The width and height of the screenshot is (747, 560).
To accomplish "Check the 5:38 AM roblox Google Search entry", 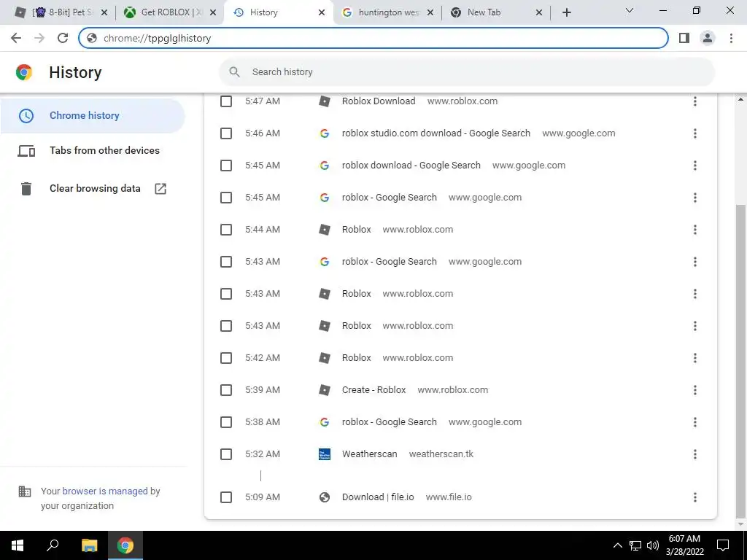I will pyautogui.click(x=226, y=422).
